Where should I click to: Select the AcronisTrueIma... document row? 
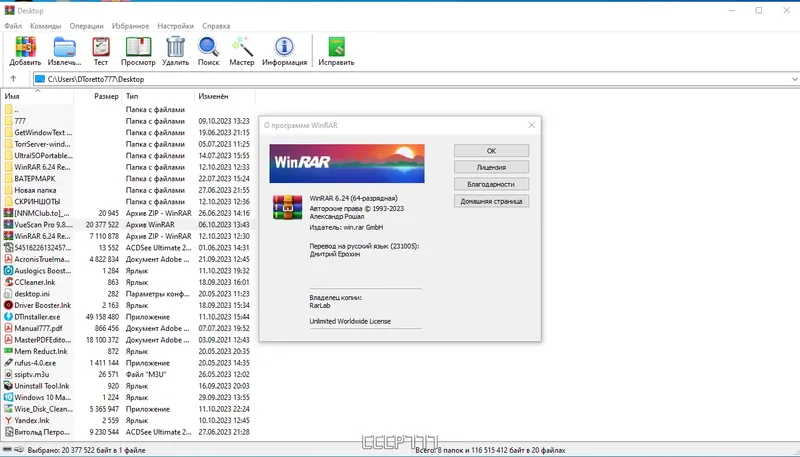(x=128, y=259)
